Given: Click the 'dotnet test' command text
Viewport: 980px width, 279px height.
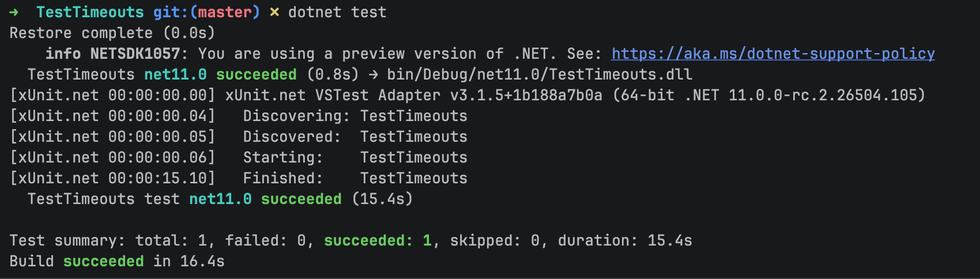Looking at the screenshot, I should (337, 12).
